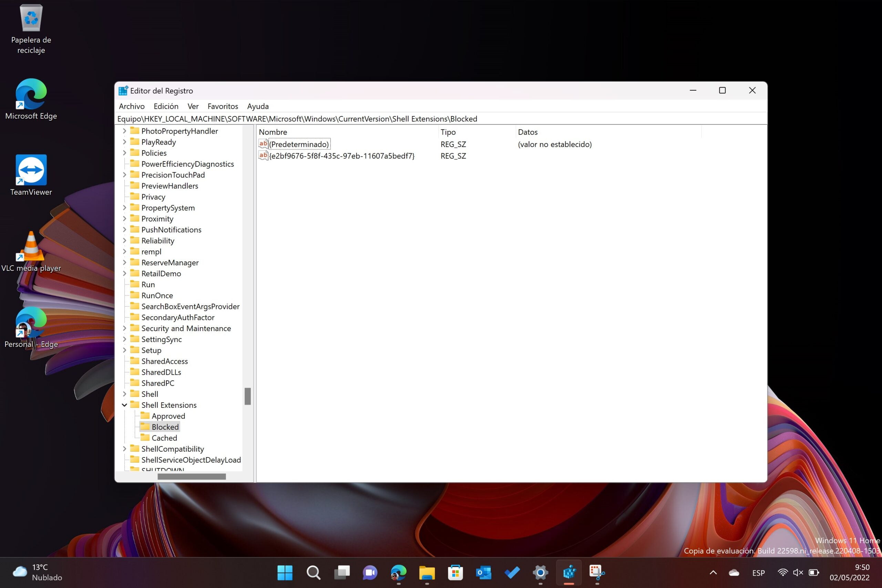Viewport: 882px width, 588px height.
Task: Show hidden tray icons chevron
Action: click(x=713, y=572)
